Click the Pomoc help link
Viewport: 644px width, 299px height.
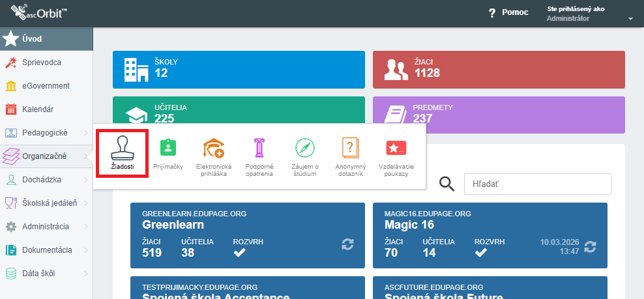(x=508, y=13)
